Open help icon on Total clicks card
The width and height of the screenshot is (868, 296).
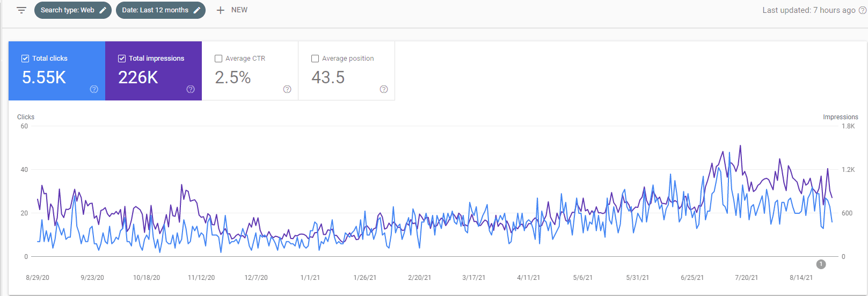tap(94, 89)
